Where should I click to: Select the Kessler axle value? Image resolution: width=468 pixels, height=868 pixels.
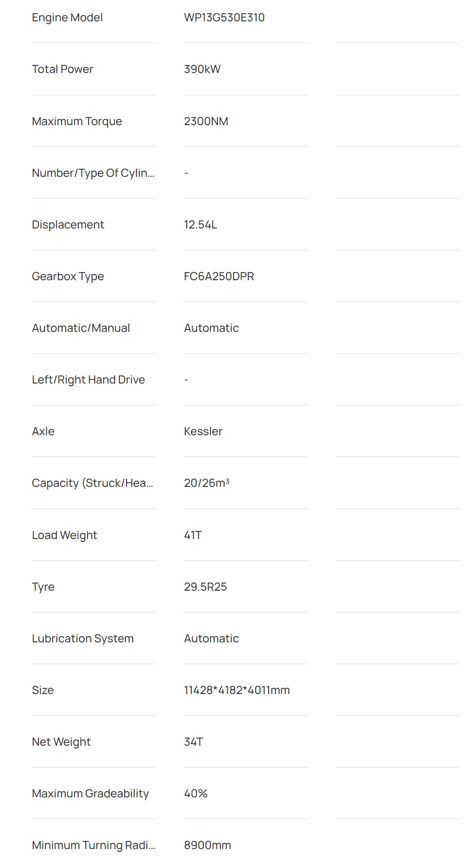point(203,431)
